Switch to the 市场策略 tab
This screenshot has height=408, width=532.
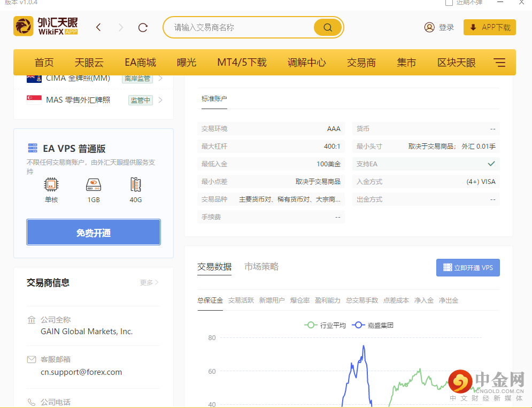[261, 266]
